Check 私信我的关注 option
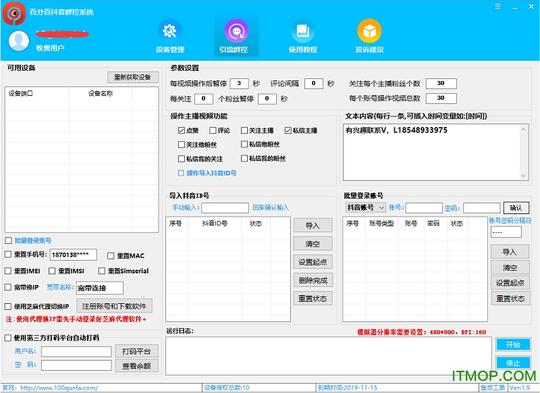This screenshot has width=540, height=393. click(181, 158)
